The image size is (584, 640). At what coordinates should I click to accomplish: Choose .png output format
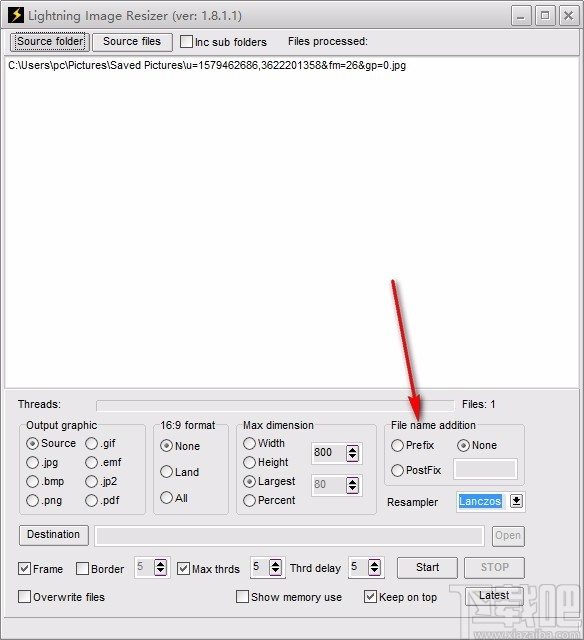click(x=32, y=500)
